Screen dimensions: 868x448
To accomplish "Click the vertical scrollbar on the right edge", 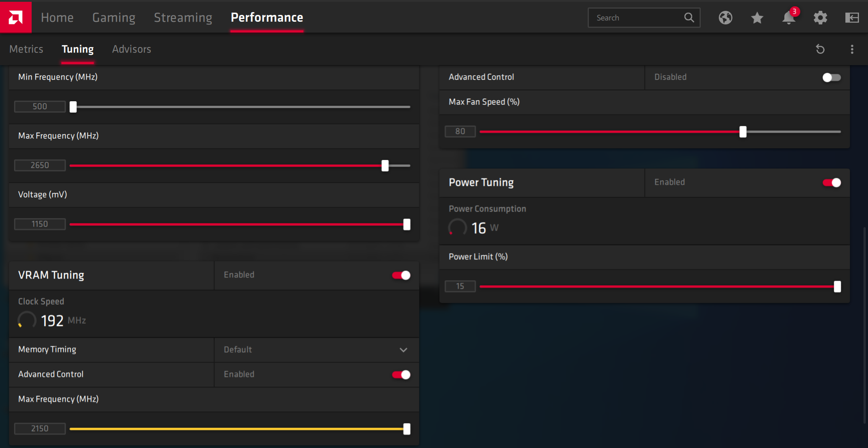I will click(864, 325).
